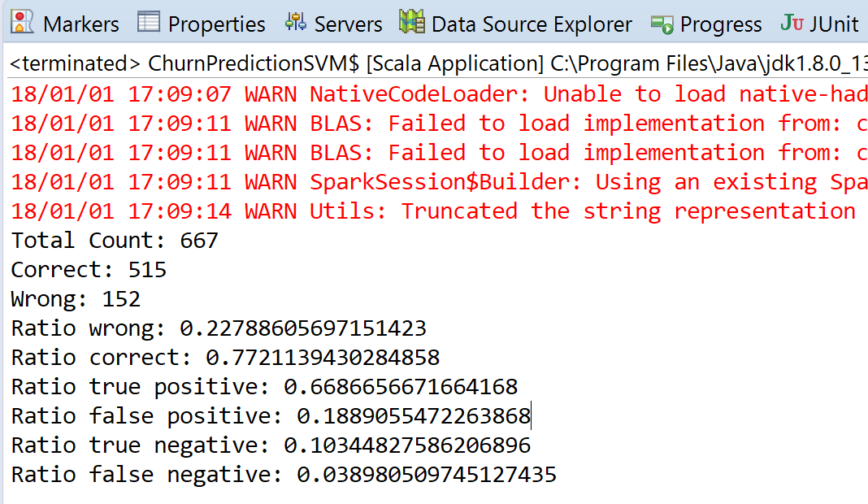Click the Utils Truncated string warning line
This screenshot has height=504, width=868.
point(440,211)
